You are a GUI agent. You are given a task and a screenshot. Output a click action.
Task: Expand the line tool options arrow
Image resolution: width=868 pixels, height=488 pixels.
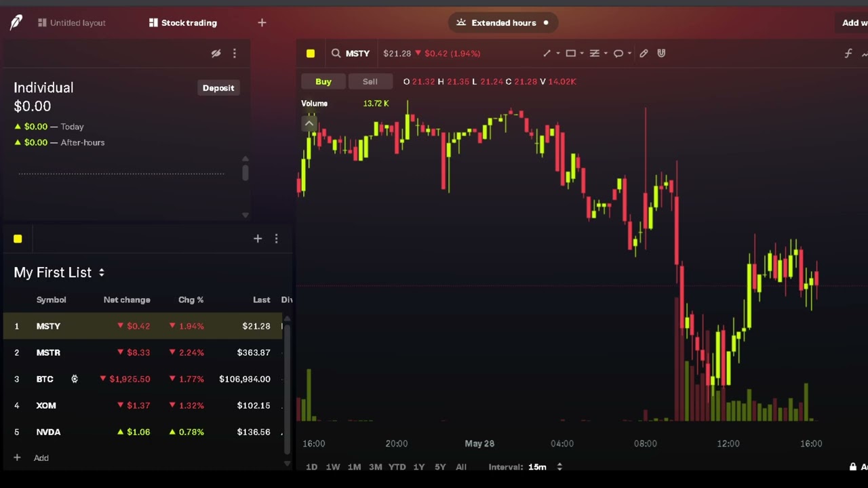[558, 54]
